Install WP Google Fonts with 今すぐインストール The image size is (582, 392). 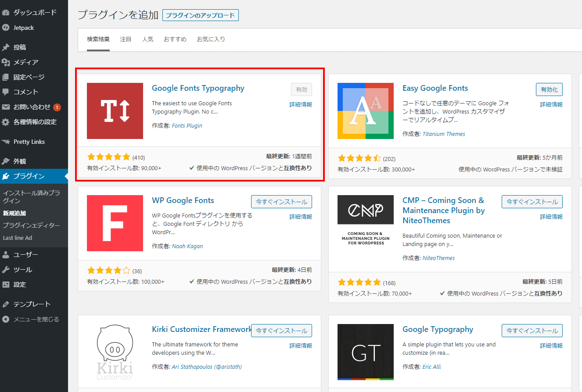pyautogui.click(x=281, y=202)
